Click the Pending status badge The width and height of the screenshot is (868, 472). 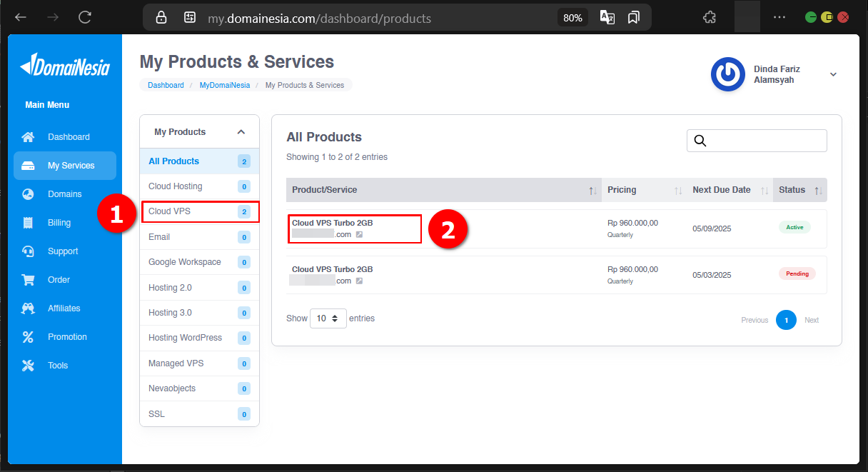coord(797,273)
